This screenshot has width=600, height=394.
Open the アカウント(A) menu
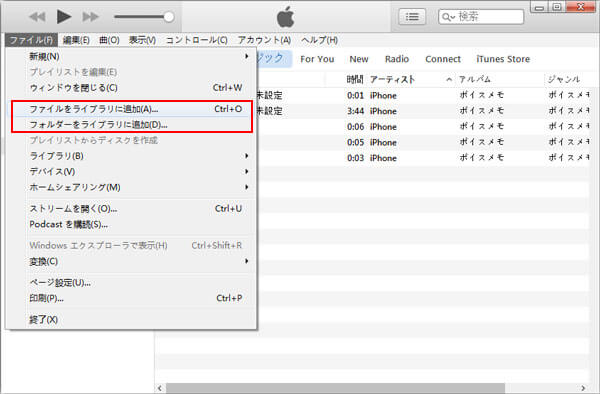point(264,40)
